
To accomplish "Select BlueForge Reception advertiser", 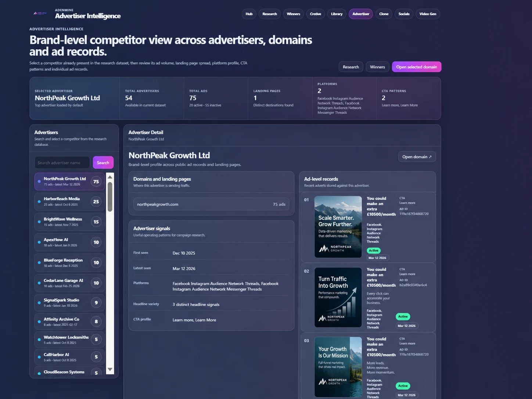I will 70,262.
